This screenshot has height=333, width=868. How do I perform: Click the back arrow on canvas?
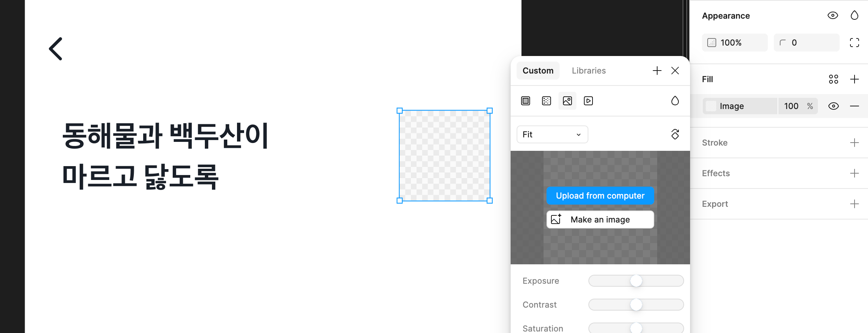pos(56,49)
